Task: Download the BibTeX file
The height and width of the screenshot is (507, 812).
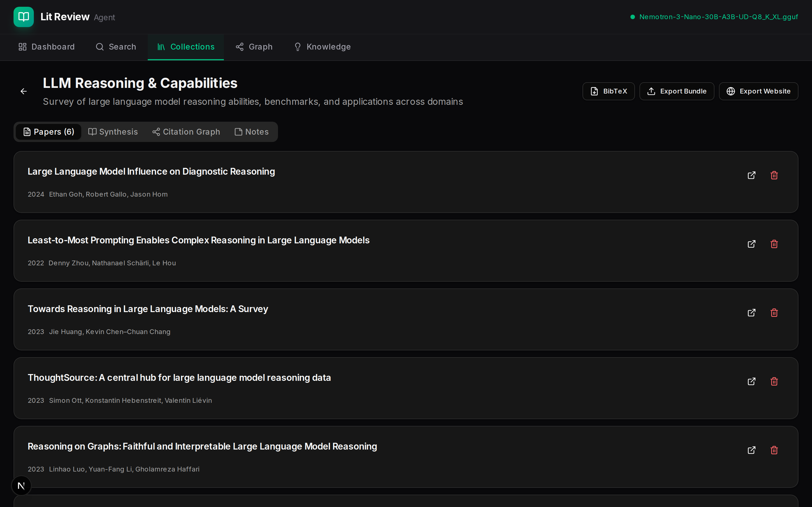Action: [x=608, y=91]
